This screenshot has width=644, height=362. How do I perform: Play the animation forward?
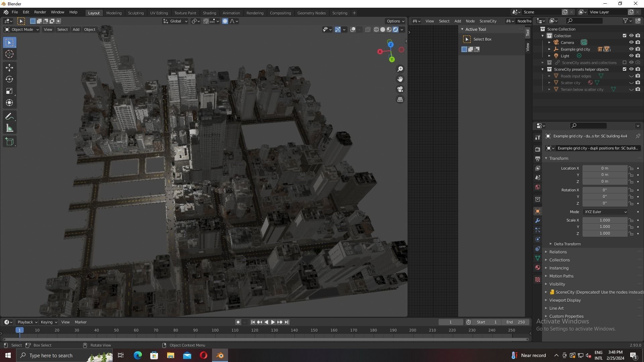click(273, 322)
